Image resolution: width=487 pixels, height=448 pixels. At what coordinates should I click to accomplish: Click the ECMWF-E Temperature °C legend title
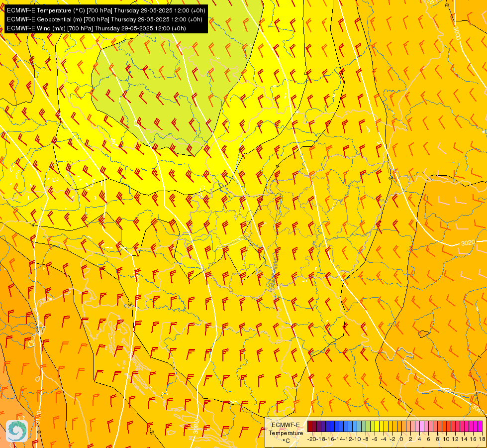click(x=286, y=433)
